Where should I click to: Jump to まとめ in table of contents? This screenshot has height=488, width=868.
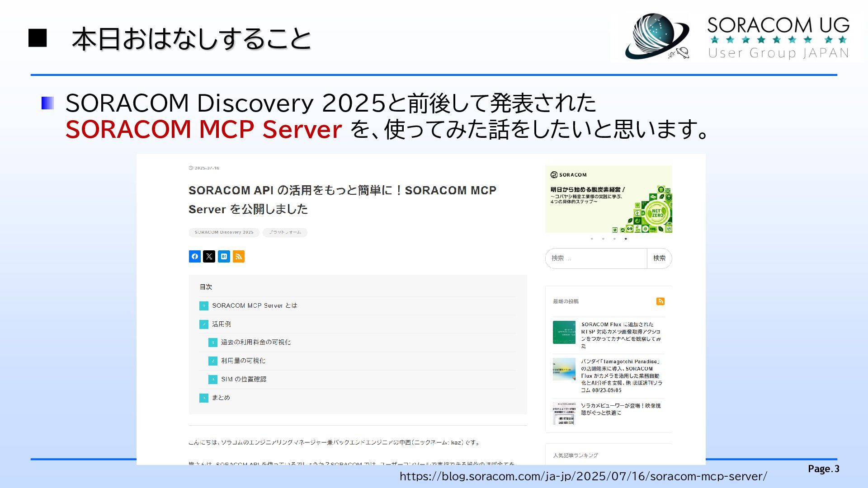(221, 398)
